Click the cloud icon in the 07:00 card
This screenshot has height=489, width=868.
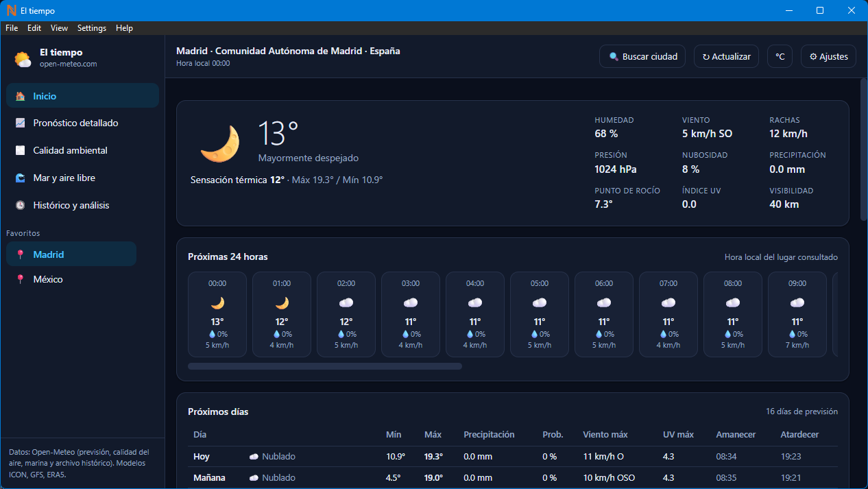tap(668, 302)
